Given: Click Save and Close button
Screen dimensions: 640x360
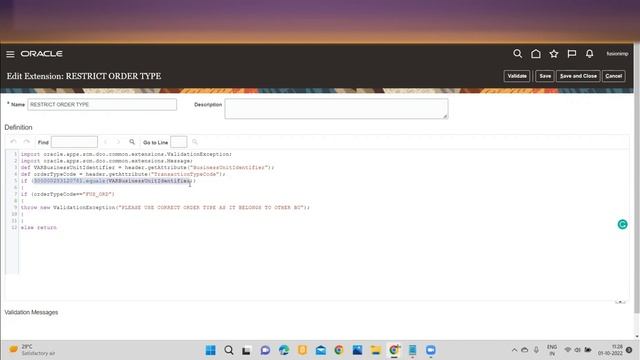Looking at the screenshot, I should pyautogui.click(x=578, y=76).
